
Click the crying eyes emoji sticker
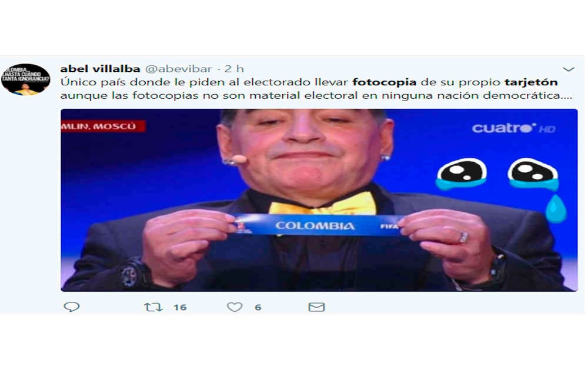[x=497, y=174]
